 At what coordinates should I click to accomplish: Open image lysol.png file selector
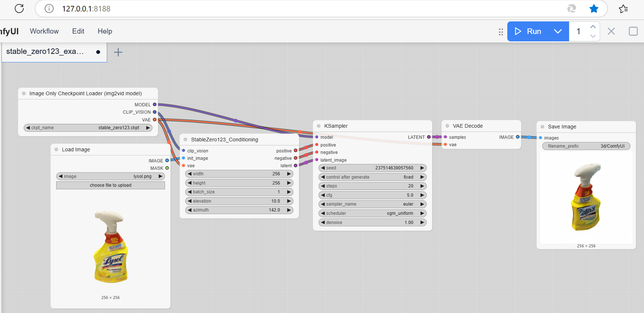110,176
